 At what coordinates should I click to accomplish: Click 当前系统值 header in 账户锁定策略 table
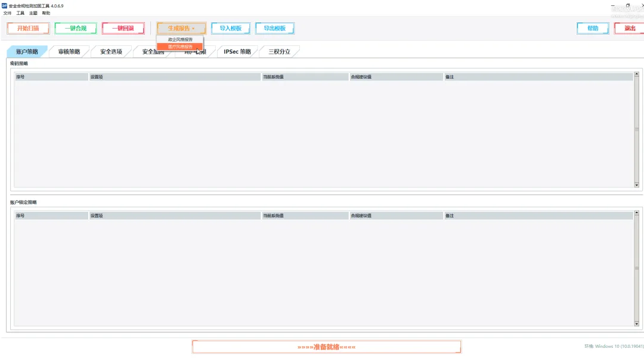[x=305, y=215]
